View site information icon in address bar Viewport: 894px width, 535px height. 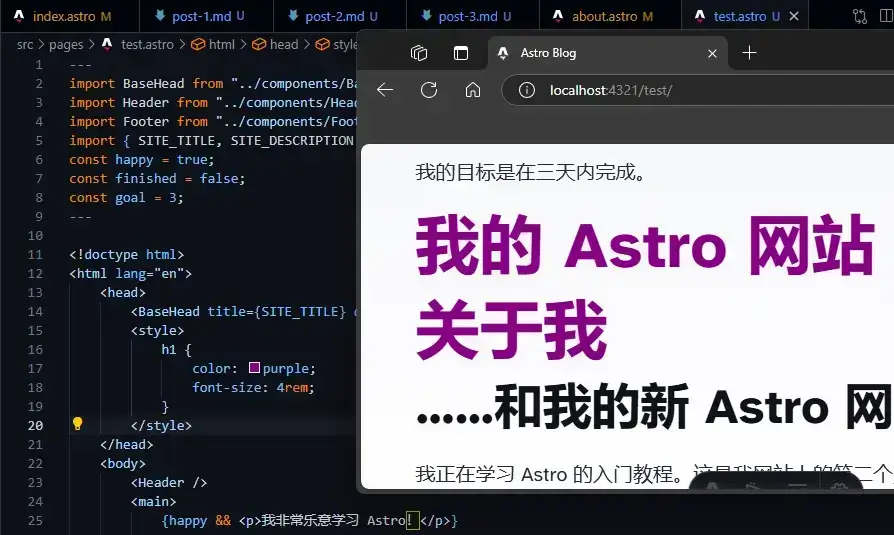[527, 90]
